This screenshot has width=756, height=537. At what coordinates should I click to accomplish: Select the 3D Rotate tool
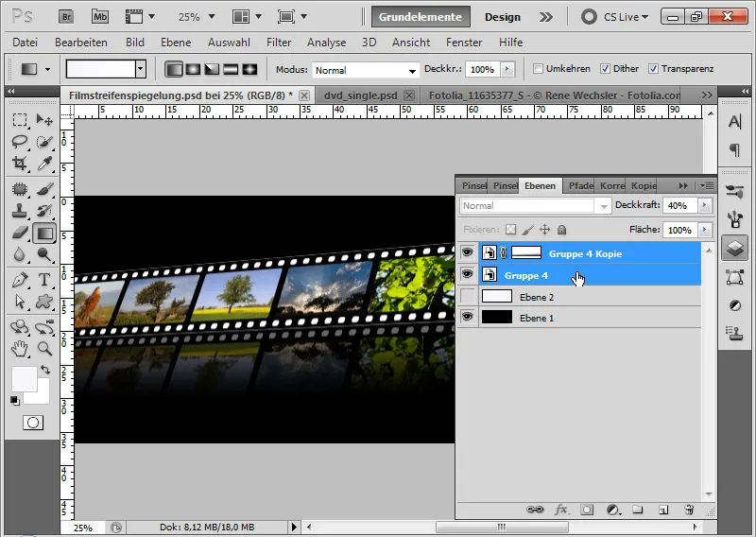tap(20, 327)
